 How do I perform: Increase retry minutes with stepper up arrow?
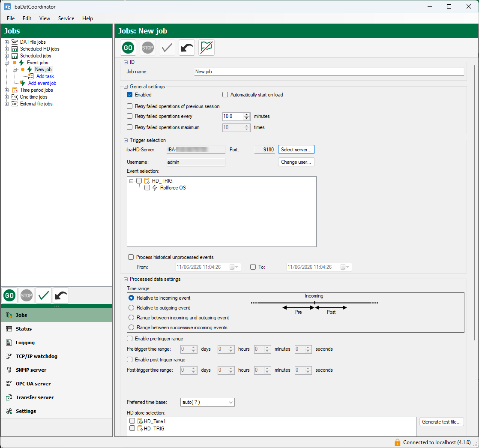247,114
